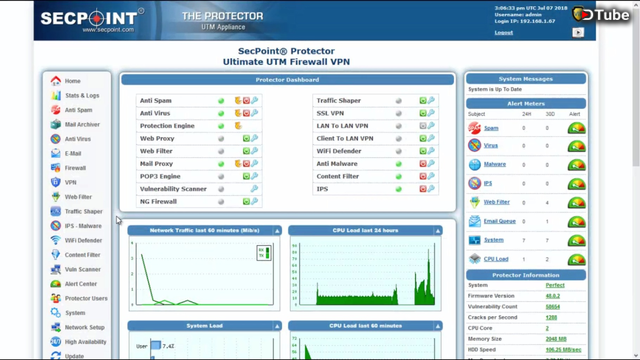Click Protection Engine's orange restart icon
The width and height of the screenshot is (640, 360).
238,126
